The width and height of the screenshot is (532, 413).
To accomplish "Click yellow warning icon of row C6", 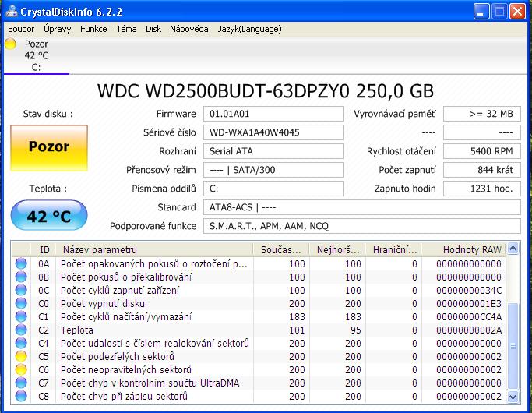I will point(21,369).
